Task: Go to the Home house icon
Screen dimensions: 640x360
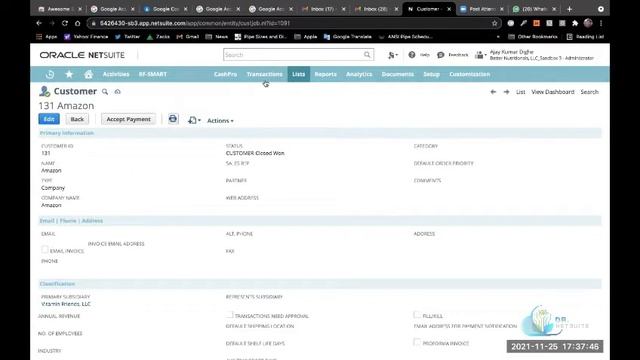Action: click(88, 74)
